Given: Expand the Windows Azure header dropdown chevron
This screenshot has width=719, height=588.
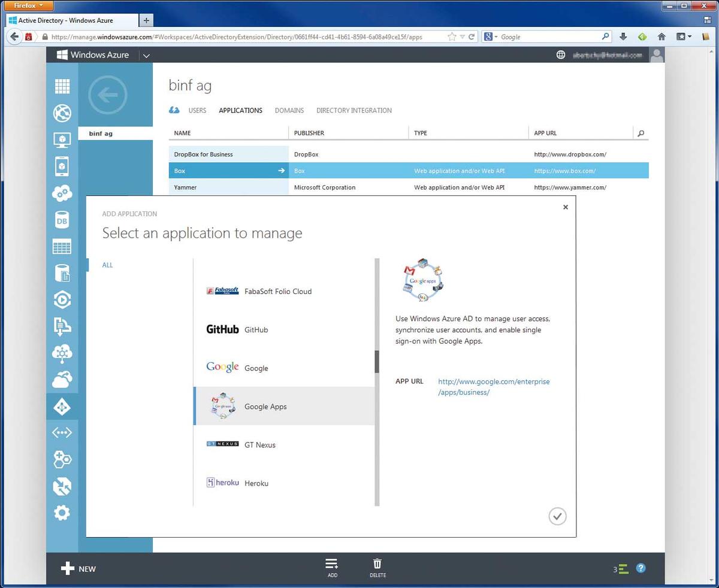Looking at the screenshot, I should [x=146, y=56].
